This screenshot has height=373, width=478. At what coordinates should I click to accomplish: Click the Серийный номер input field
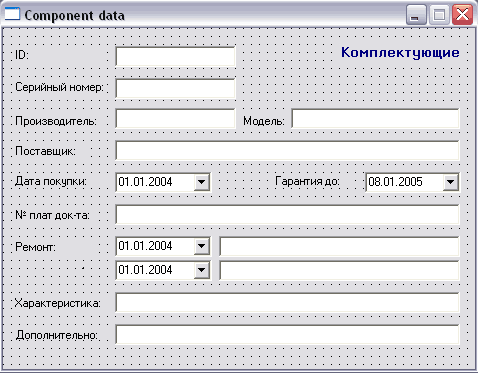[175, 88]
